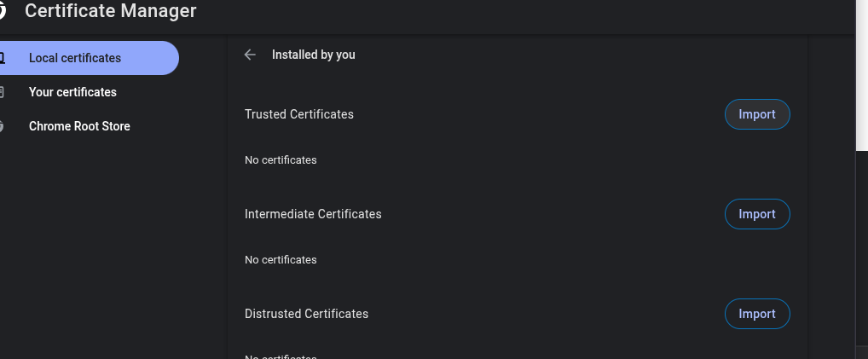Select the Intermediate Certificates heading text
The image size is (868, 359).
(x=313, y=214)
